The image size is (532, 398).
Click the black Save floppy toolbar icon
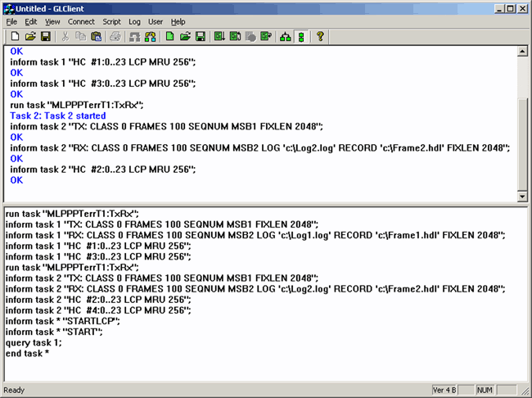(x=46, y=36)
